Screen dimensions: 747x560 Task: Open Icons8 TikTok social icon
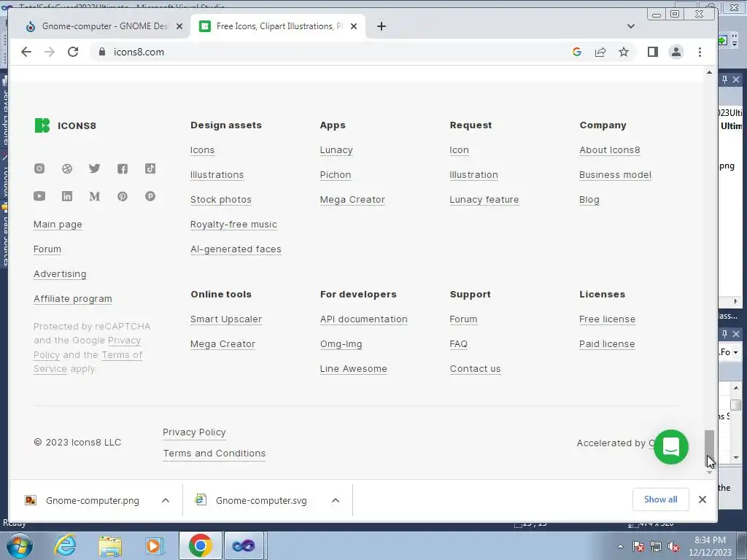150,168
